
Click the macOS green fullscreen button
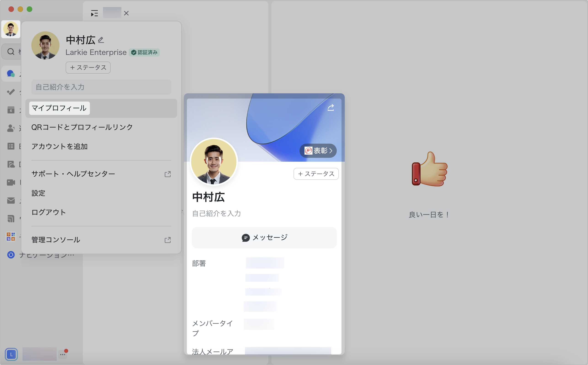tap(29, 9)
